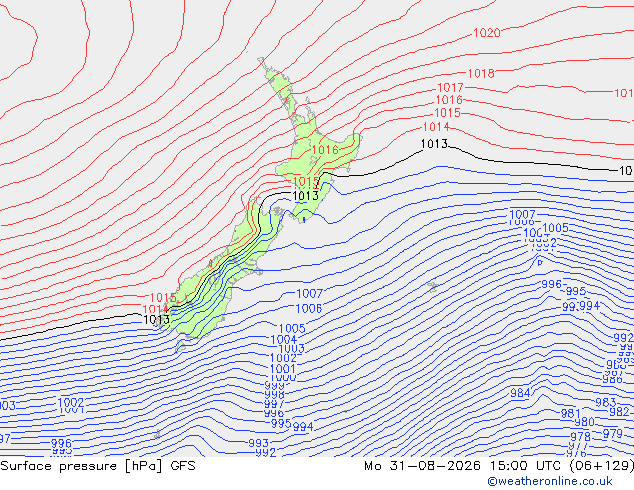Click the red 1015 label west of South Island
Screen dimensions: 634x490
[163, 298]
